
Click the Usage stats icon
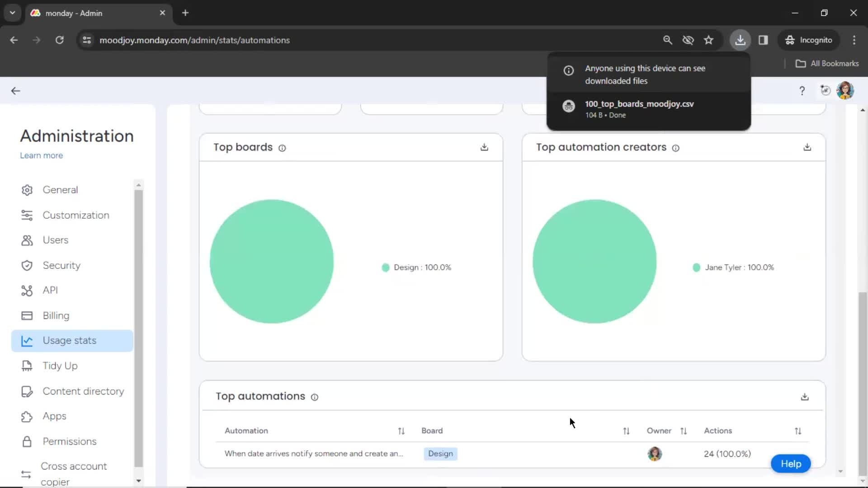27,340
